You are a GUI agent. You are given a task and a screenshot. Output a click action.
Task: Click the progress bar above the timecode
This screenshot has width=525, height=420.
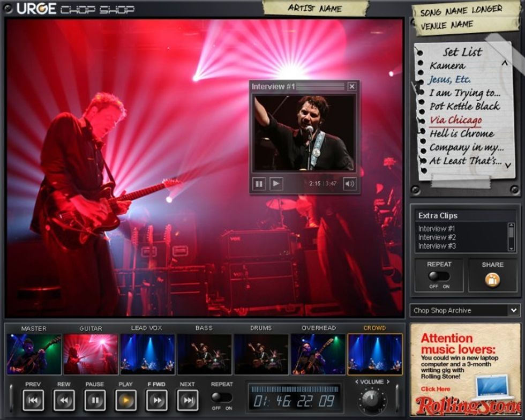click(295, 389)
